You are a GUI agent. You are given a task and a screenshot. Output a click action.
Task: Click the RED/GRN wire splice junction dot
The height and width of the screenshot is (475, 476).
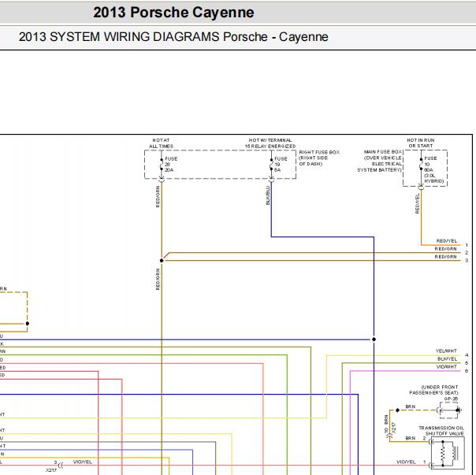(162, 261)
